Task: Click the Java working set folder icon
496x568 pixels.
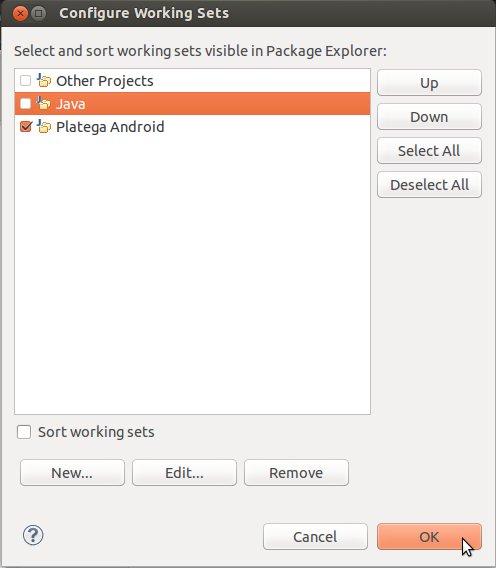Action: [x=44, y=104]
